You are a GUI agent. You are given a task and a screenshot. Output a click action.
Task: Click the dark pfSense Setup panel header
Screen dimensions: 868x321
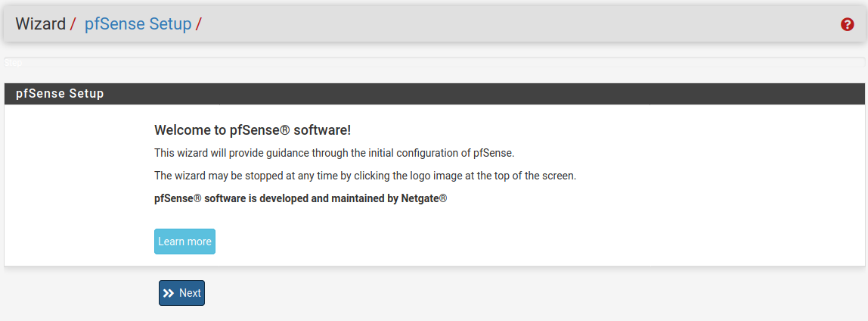[x=434, y=94]
